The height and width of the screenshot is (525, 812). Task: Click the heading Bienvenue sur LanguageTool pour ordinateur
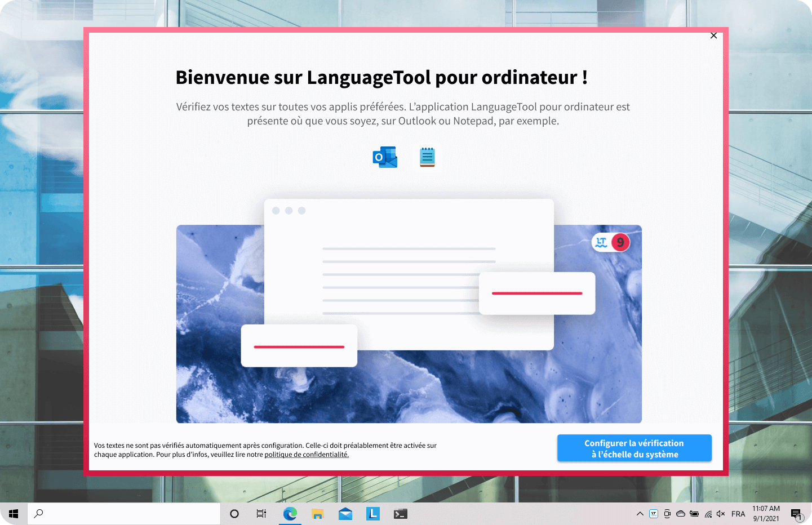coord(381,77)
